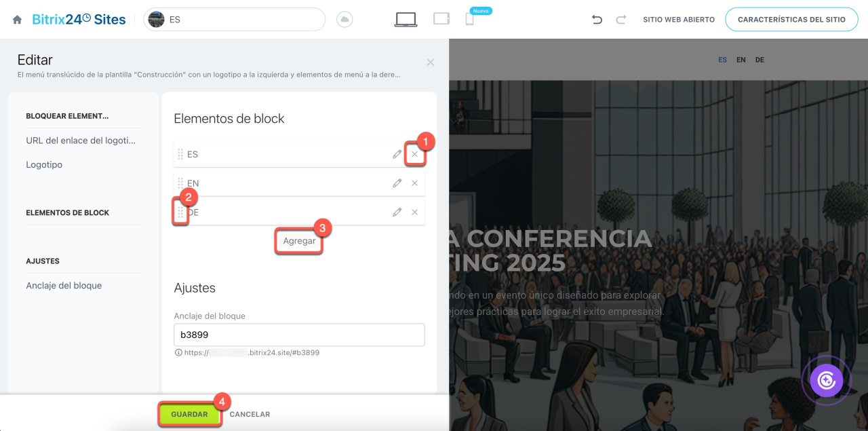Open CARACTERÍSTICAS DEL SITIO button

click(791, 20)
